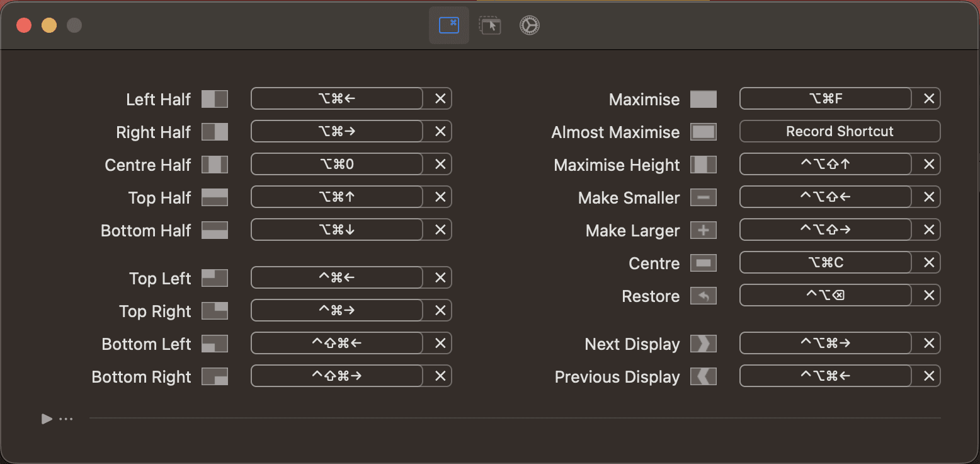Click the Previous Display arrow icon
Image resolution: width=980 pixels, height=464 pixels.
pyautogui.click(x=704, y=376)
